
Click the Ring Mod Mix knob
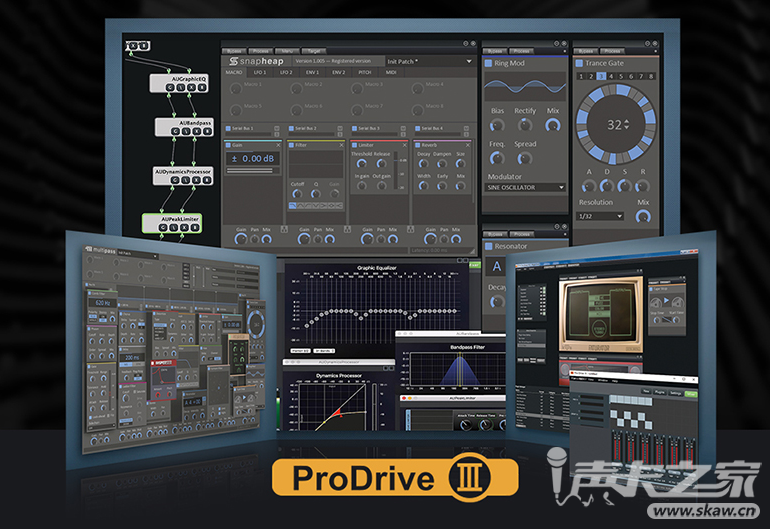click(x=553, y=125)
